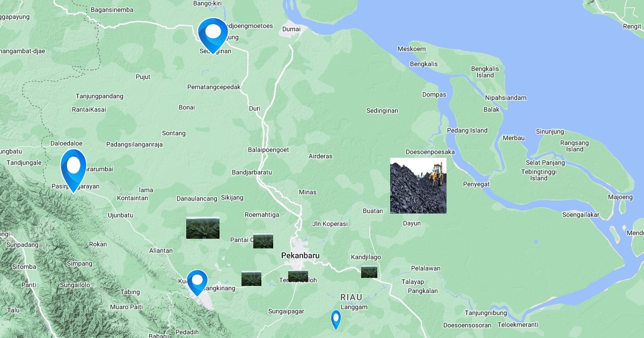This screenshot has width=644, height=338.
Task: Open the coal pile excavator photo
Action: click(418, 186)
